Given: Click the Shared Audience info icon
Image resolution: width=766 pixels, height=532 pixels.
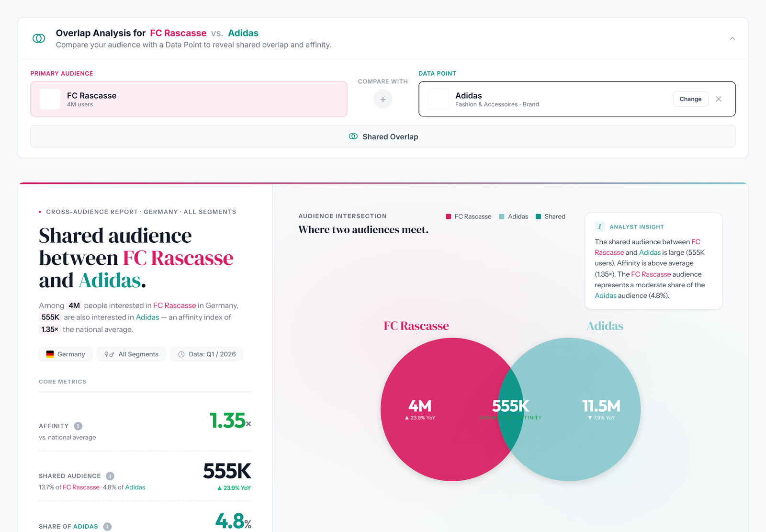Looking at the screenshot, I should pos(110,476).
